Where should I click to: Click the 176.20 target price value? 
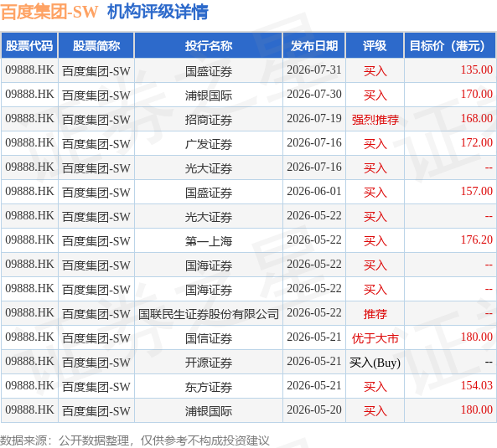click(x=476, y=240)
